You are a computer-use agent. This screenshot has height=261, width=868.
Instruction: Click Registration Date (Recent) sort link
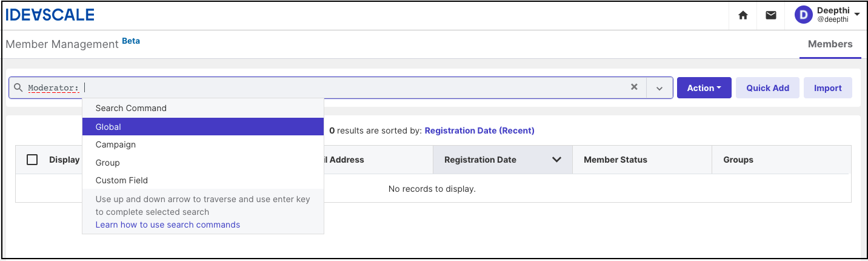tap(479, 130)
